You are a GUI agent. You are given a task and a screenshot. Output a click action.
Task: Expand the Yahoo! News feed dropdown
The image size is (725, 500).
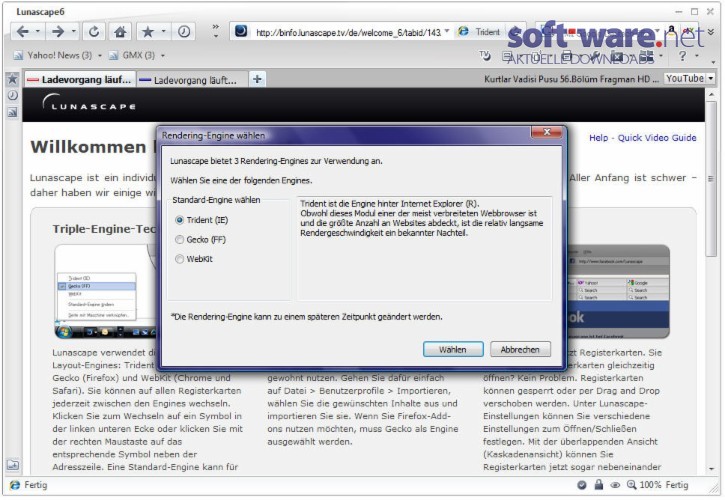99,56
